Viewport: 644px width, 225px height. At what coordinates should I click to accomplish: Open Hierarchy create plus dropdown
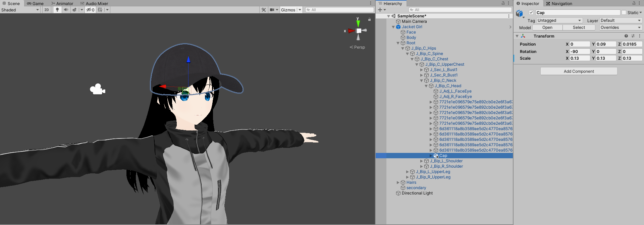pyautogui.click(x=382, y=10)
